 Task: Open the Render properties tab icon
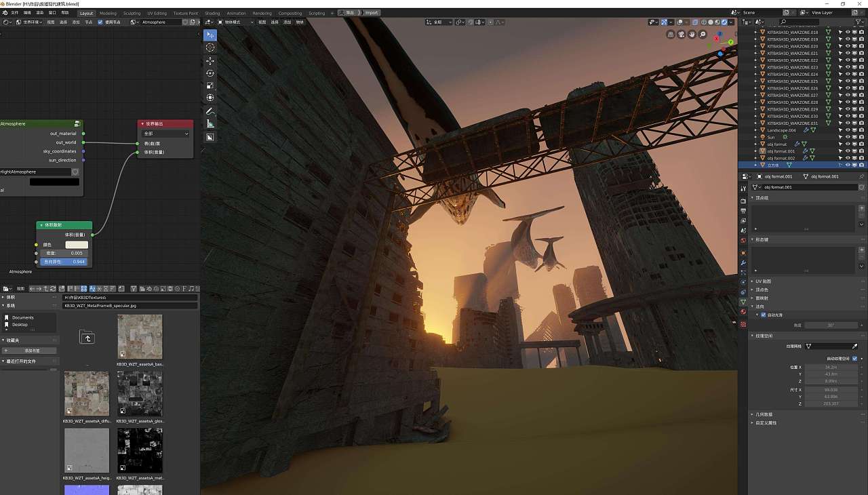click(x=743, y=201)
